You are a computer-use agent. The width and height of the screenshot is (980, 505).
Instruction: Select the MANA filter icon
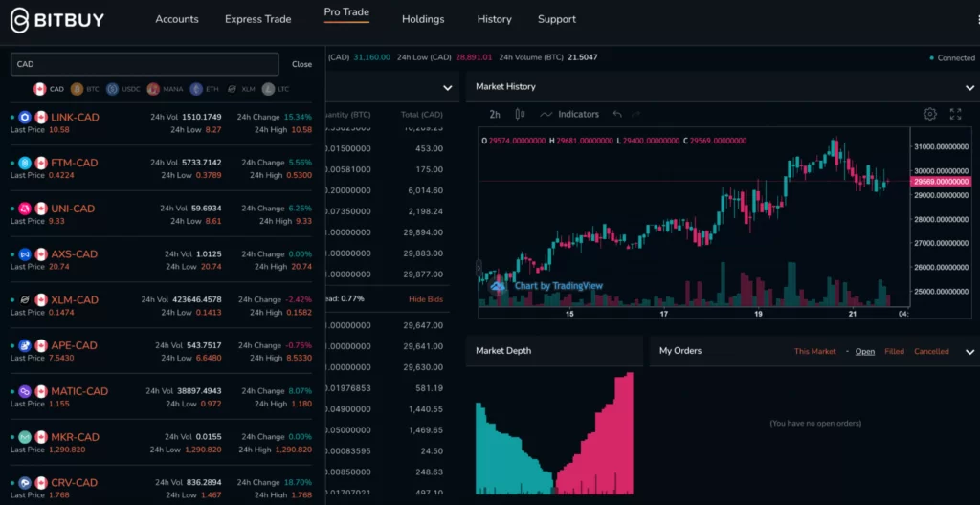[x=153, y=89]
